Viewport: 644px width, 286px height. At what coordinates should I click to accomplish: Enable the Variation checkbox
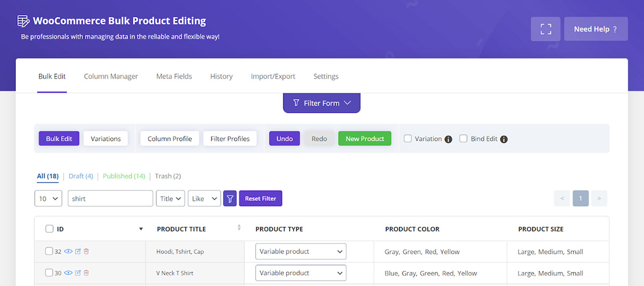tap(408, 138)
